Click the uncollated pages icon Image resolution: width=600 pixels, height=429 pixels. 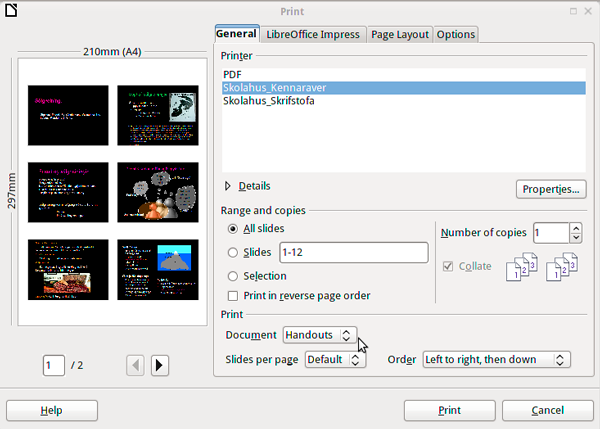(x=560, y=270)
